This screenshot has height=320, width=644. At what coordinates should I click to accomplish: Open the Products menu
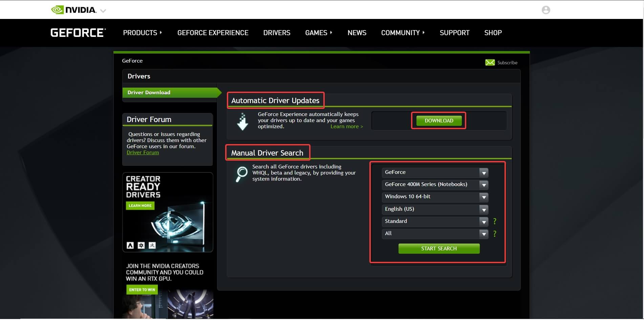point(142,33)
